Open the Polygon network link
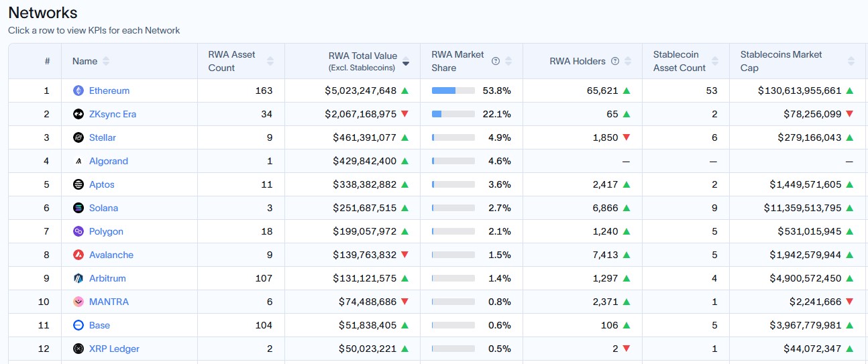The width and height of the screenshot is (868, 364). [107, 231]
